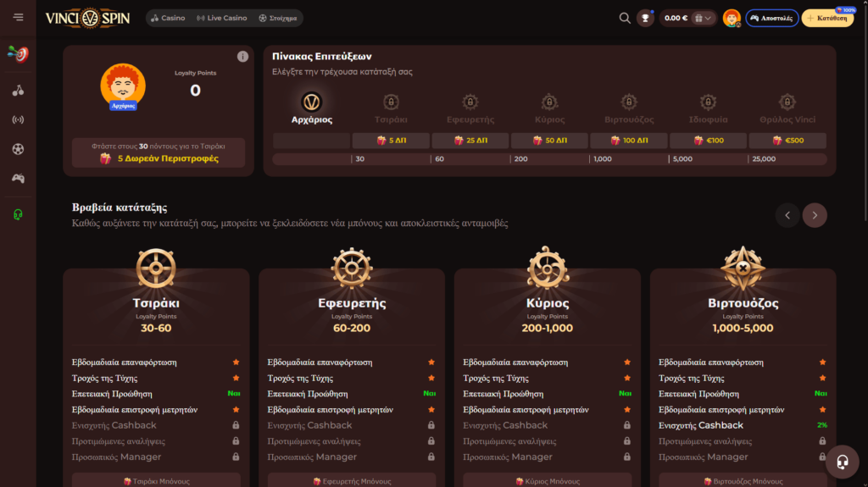Open the cherry slots icon in sidebar
The width and height of the screenshot is (868, 487).
[x=18, y=91]
